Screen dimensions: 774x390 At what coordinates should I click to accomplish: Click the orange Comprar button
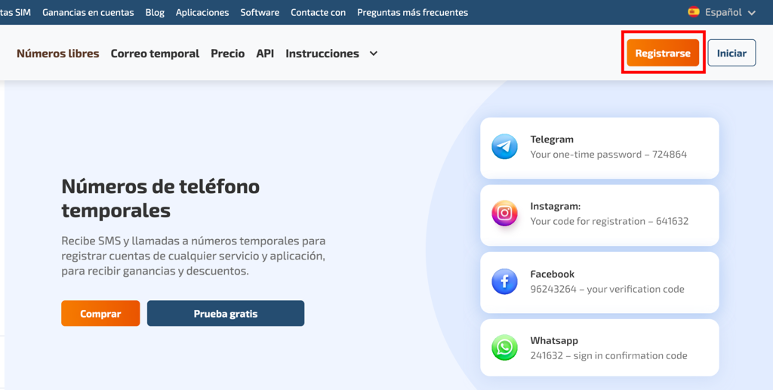point(101,313)
